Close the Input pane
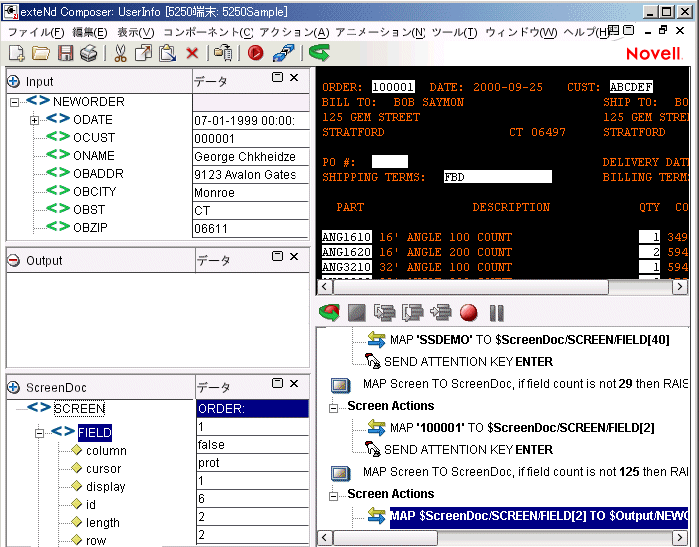Screen dimensions: 699x547 [x=294, y=78]
